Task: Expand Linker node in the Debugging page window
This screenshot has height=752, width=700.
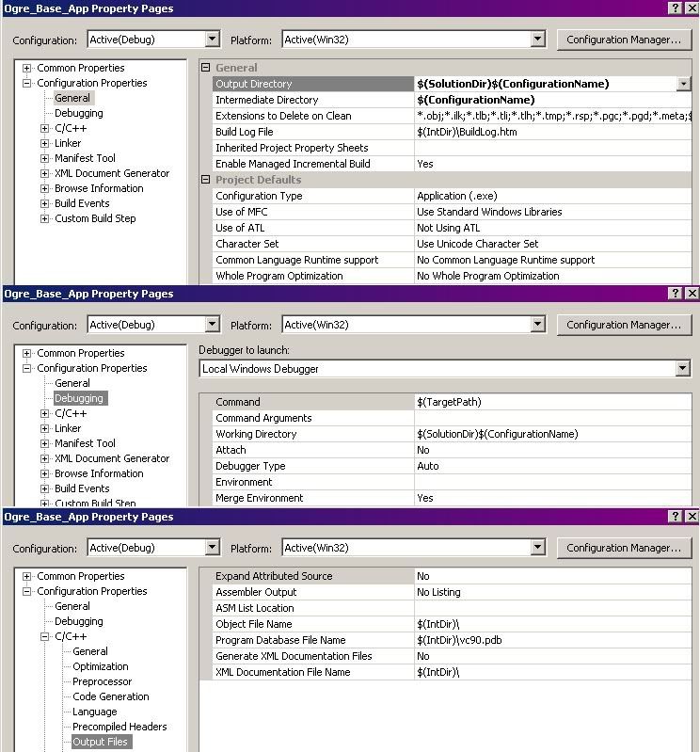Action: click(44, 428)
